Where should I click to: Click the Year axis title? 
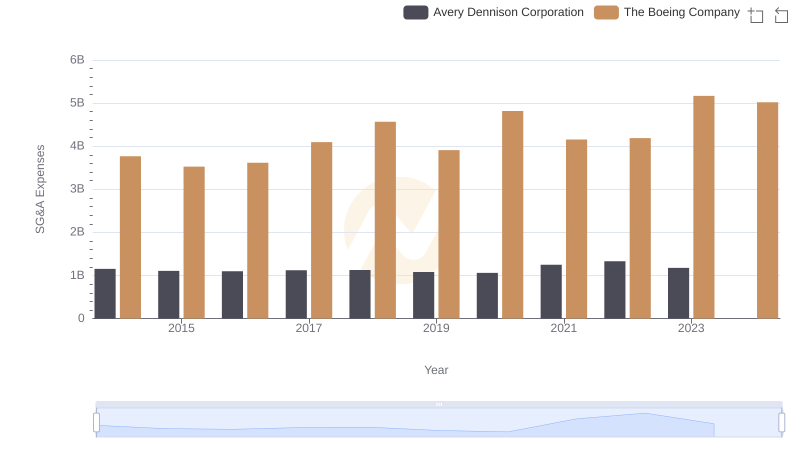(436, 370)
